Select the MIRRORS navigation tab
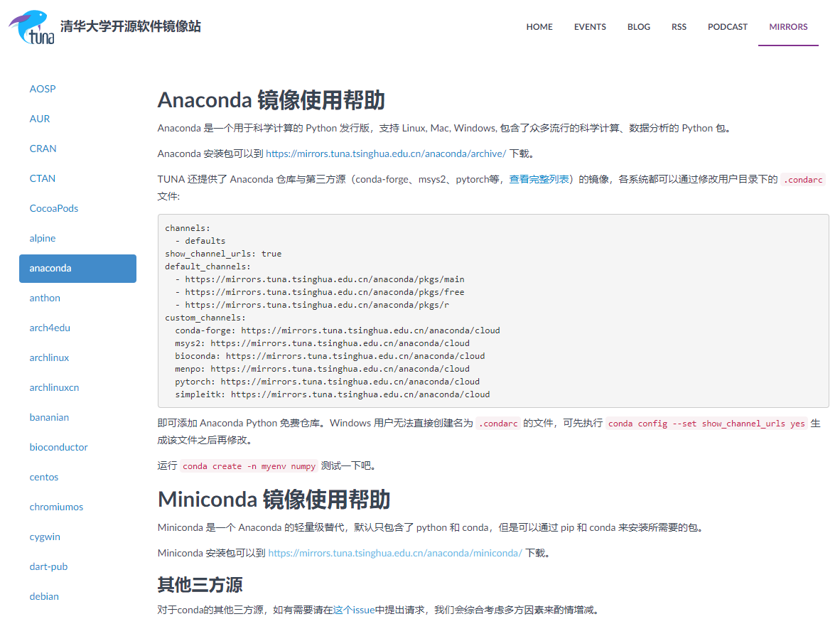The image size is (840, 619). point(788,27)
